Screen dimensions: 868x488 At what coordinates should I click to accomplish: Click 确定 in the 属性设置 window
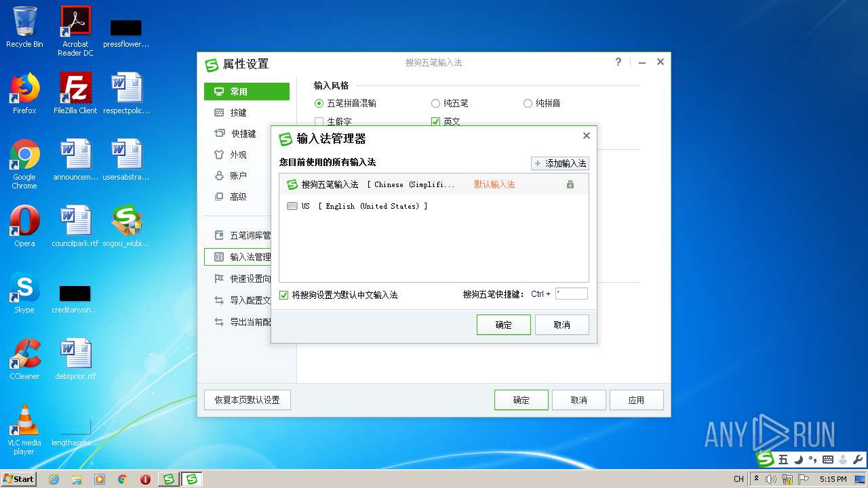(521, 400)
